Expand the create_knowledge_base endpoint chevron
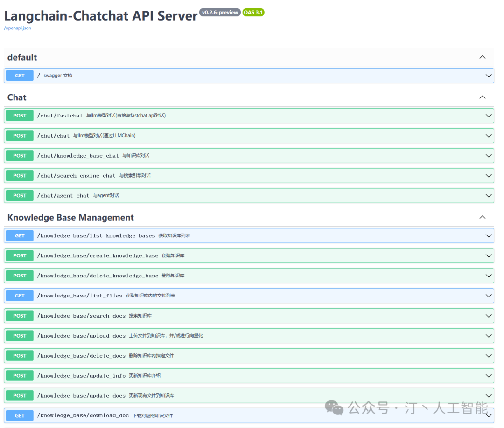Viewport: 504px width, 428px height. click(x=488, y=256)
